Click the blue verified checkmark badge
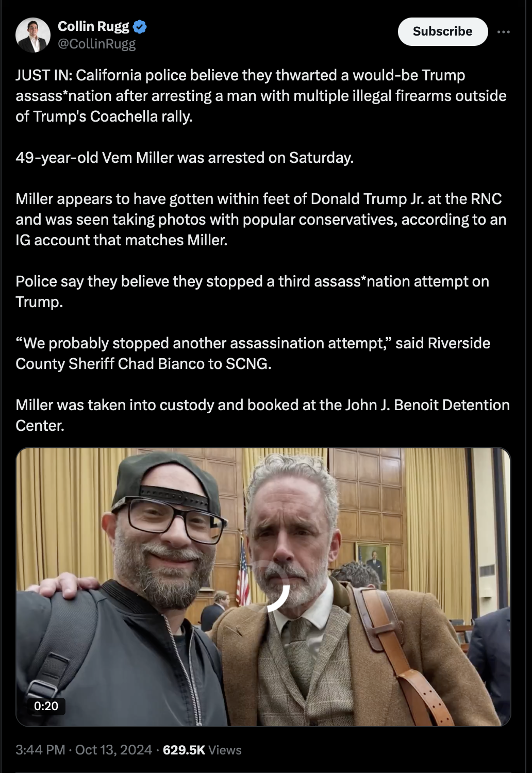The height and width of the screenshot is (773, 532). (x=140, y=26)
